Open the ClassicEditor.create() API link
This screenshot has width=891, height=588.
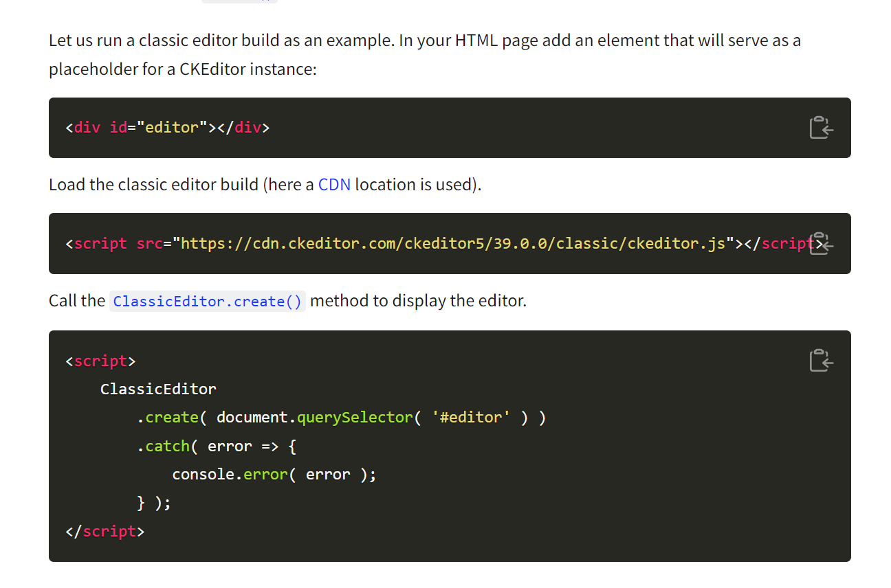pos(208,302)
